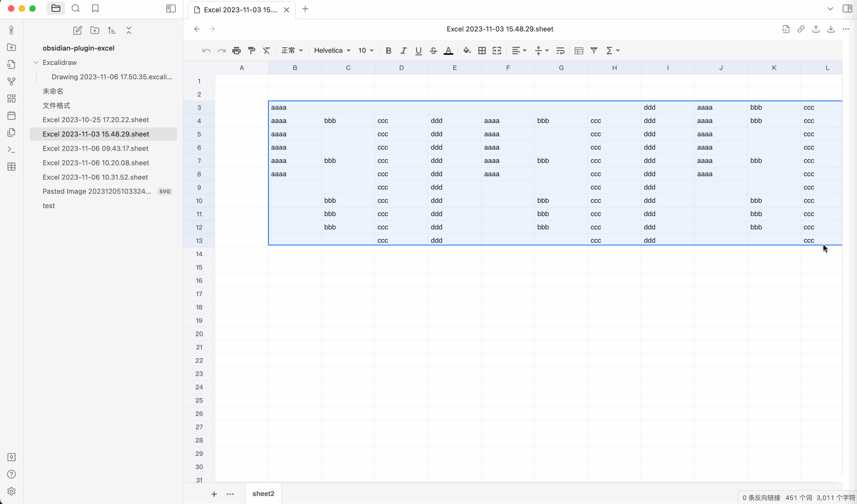Navigate back with the left arrow
The height and width of the screenshot is (504, 857).
click(197, 29)
